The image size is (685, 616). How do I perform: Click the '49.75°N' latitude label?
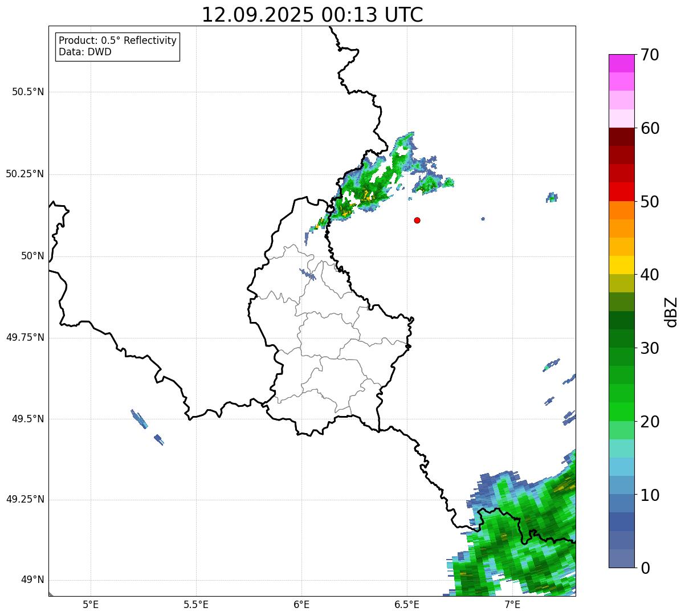25,337
